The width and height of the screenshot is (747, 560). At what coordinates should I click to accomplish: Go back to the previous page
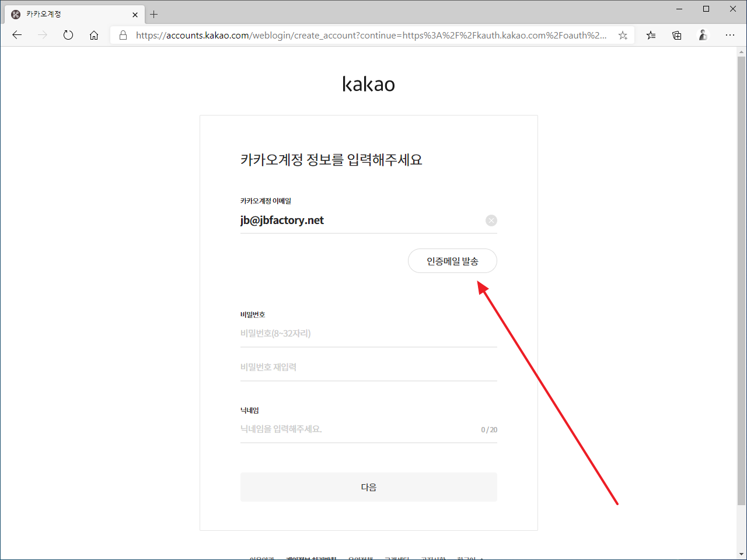pyautogui.click(x=17, y=35)
